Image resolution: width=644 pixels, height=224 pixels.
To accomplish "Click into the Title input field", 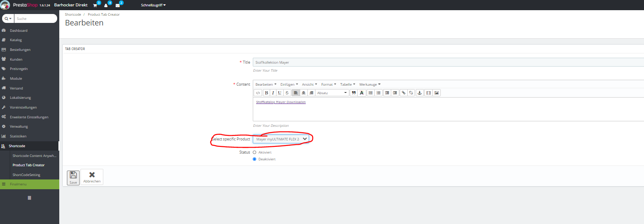I will point(448,62).
